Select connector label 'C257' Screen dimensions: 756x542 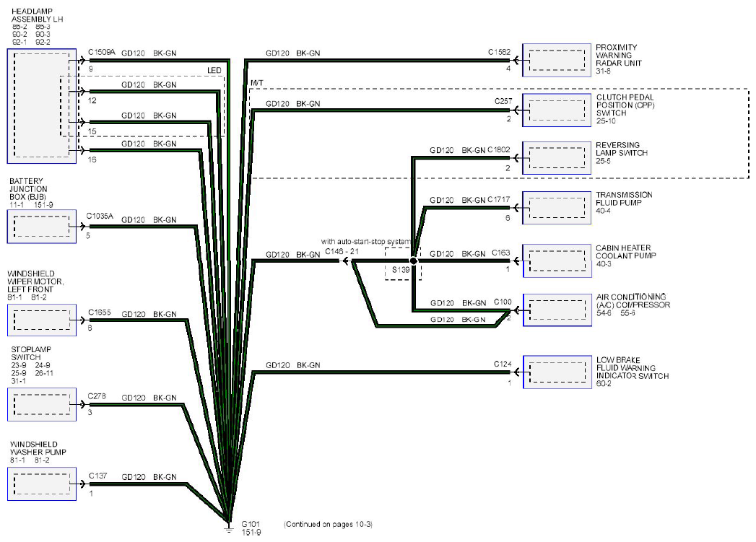(x=503, y=101)
